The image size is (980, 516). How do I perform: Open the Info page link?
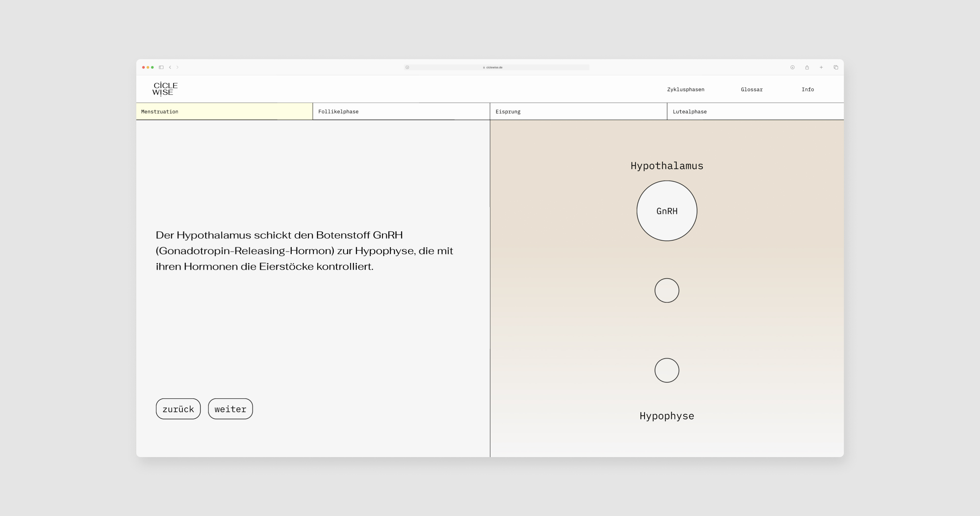pos(808,89)
